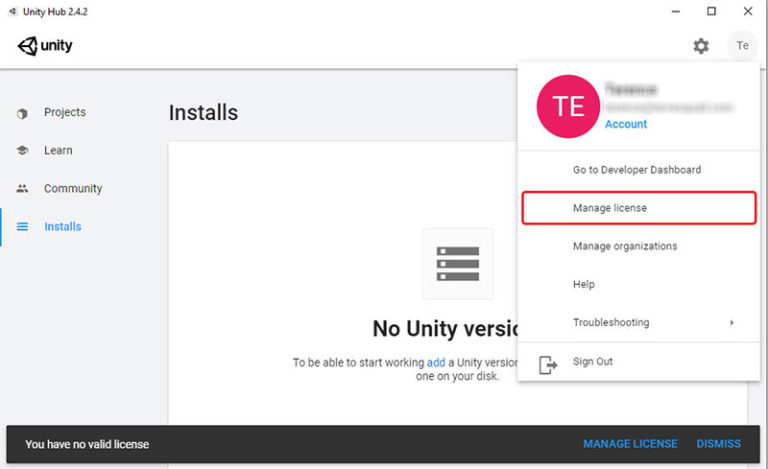
Task: Click the Community people icon
Action: pos(22,188)
